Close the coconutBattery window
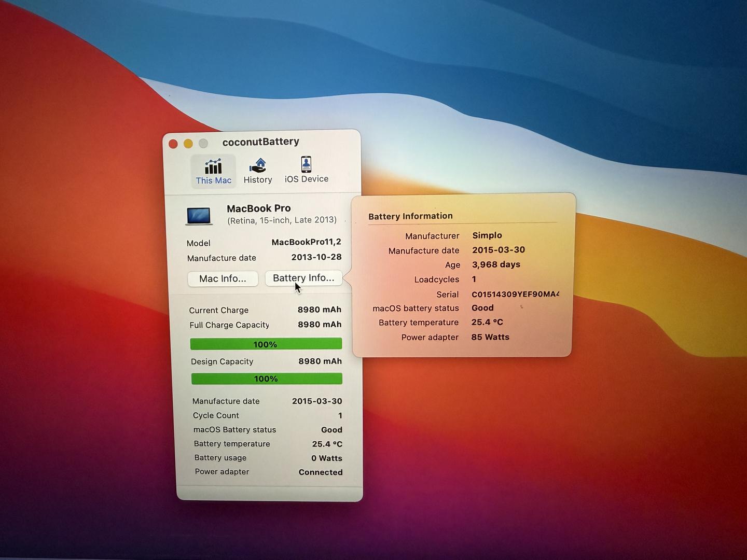The width and height of the screenshot is (747, 560). pyautogui.click(x=173, y=144)
